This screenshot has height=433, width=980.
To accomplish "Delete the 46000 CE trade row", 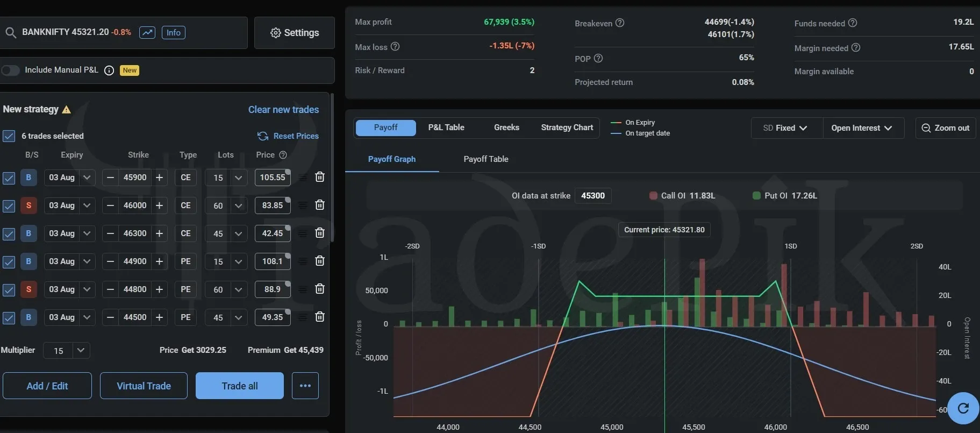I will (320, 205).
